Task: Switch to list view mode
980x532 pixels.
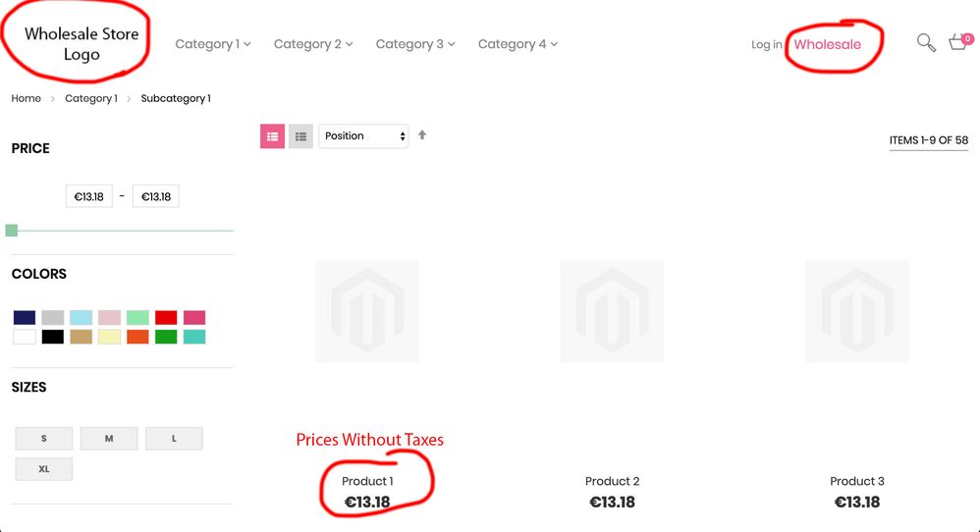Action: click(x=300, y=136)
